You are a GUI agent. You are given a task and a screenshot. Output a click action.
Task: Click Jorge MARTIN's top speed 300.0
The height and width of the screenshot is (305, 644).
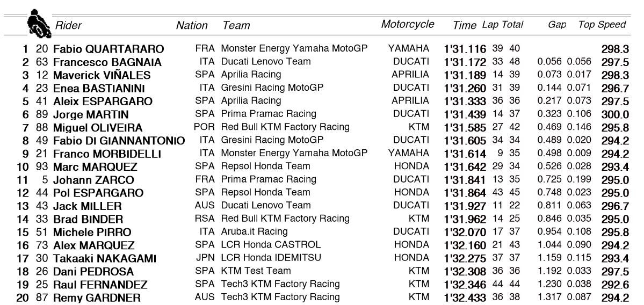coord(615,115)
